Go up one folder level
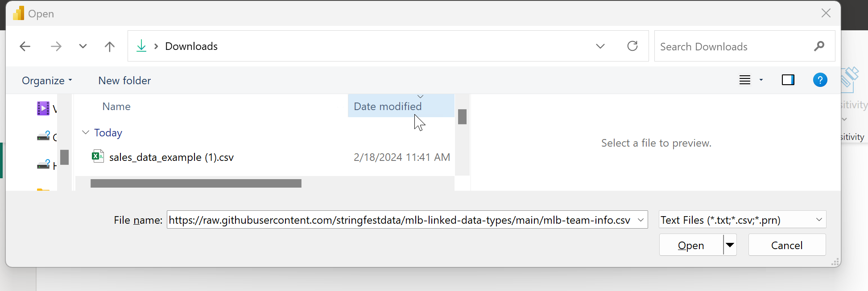 pos(109,46)
